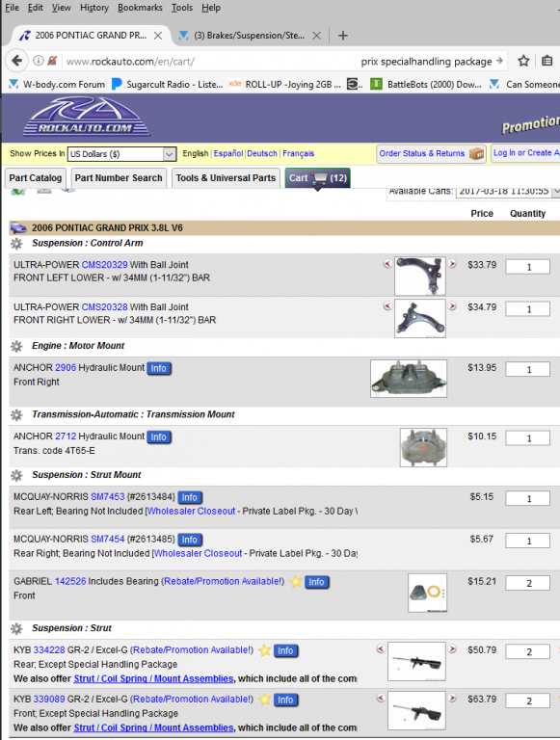Viewport: 560px width, 740px height.
Task: Click gear icon beside Transmission Mount heading
Action: 16,415
